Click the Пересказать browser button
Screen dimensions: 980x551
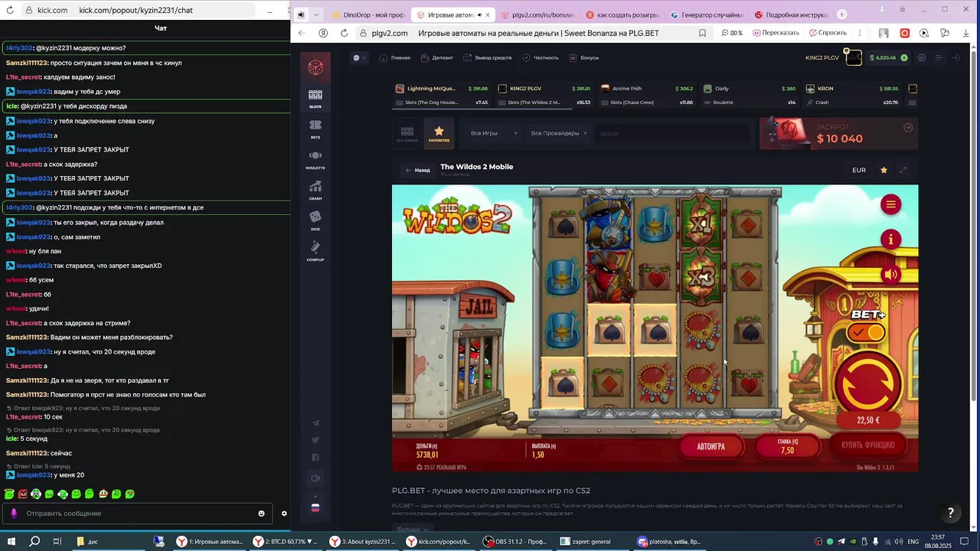(x=776, y=33)
